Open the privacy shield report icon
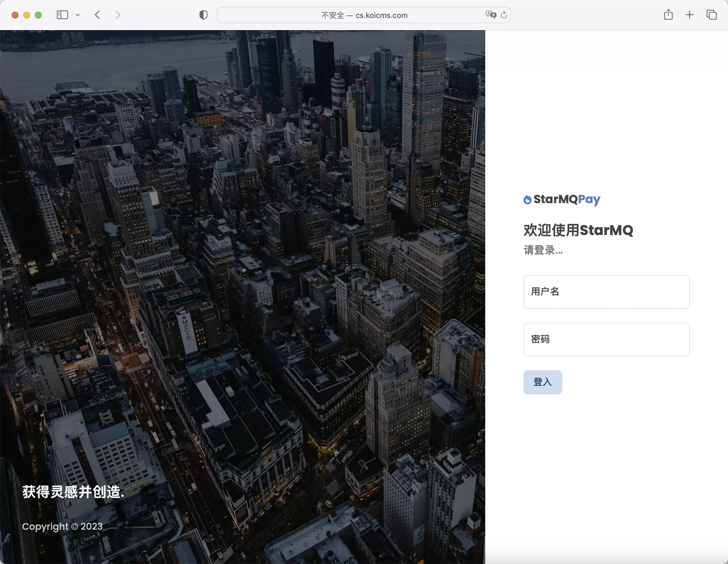 (203, 15)
